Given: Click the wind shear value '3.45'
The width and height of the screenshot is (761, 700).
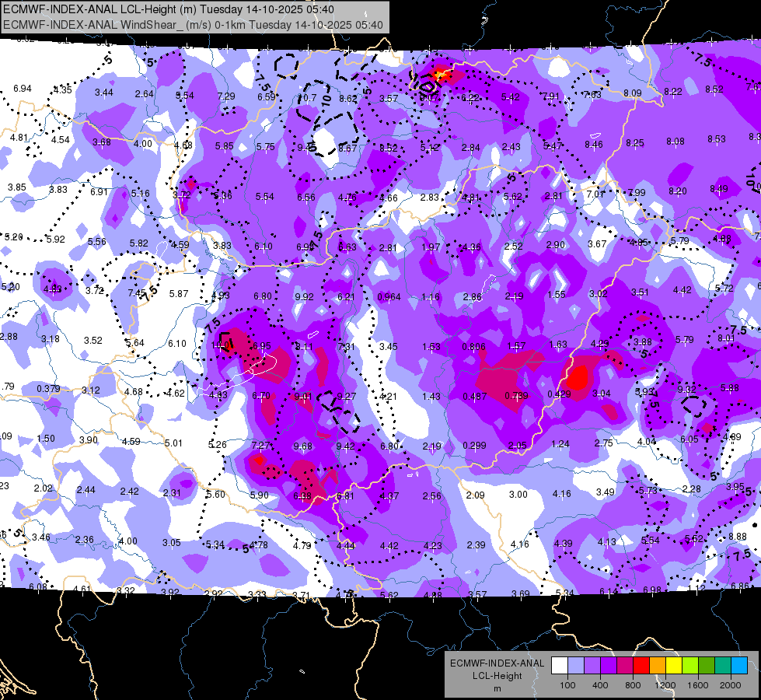Looking at the screenshot, I should (x=388, y=347).
